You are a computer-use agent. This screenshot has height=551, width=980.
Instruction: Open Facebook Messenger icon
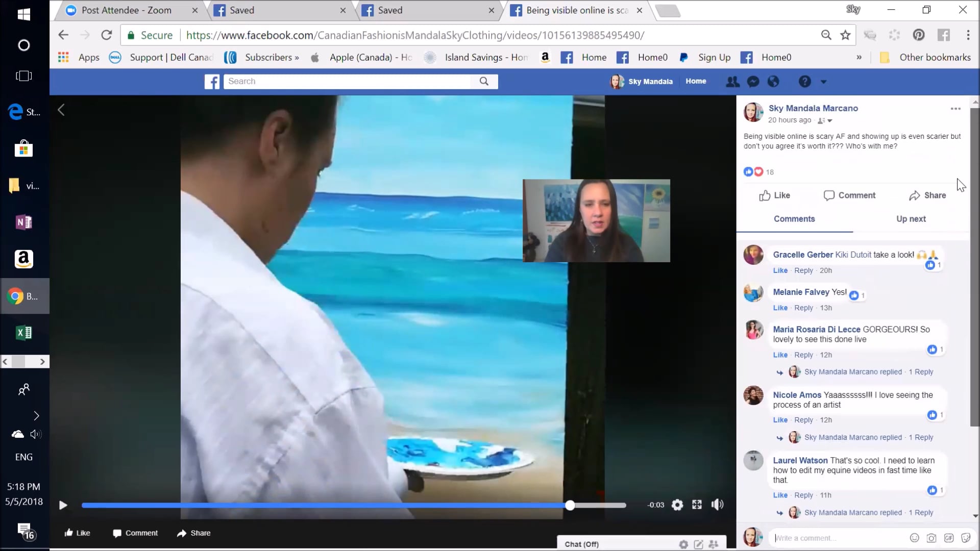tap(753, 82)
